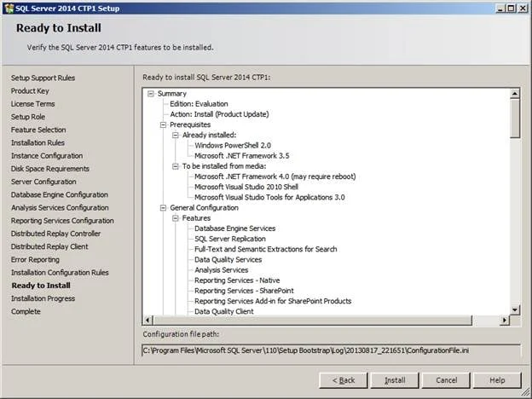Image resolution: width=532 pixels, height=399 pixels.
Task: Cancel the setup wizard
Action: point(446,380)
